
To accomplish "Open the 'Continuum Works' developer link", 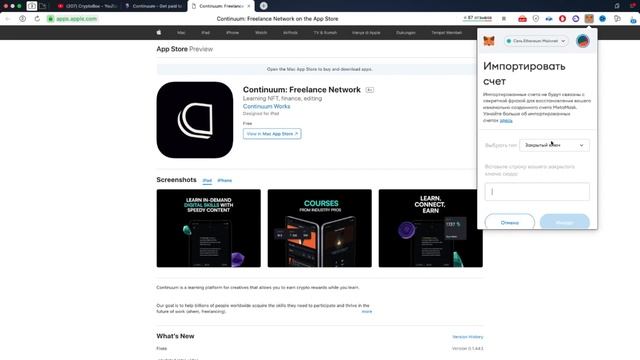I will pos(266,106).
